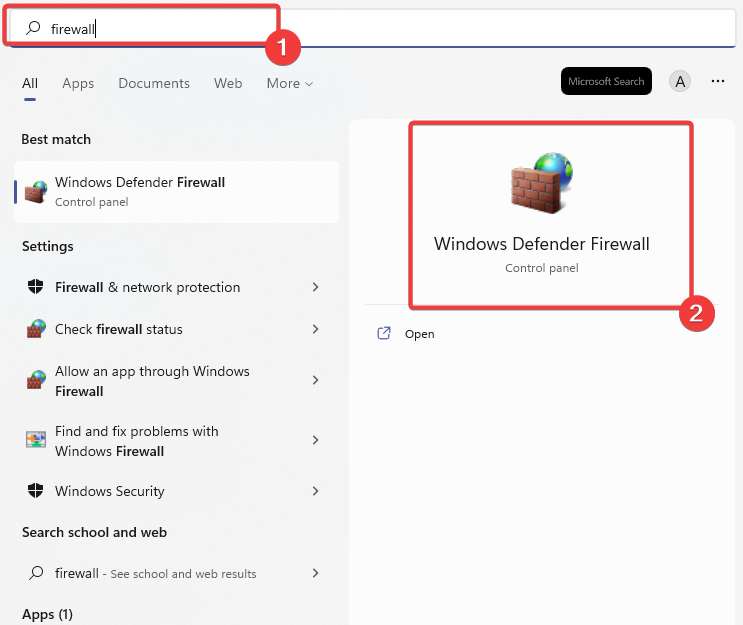
Task: Expand firewall web results chevron
Action: (315, 573)
